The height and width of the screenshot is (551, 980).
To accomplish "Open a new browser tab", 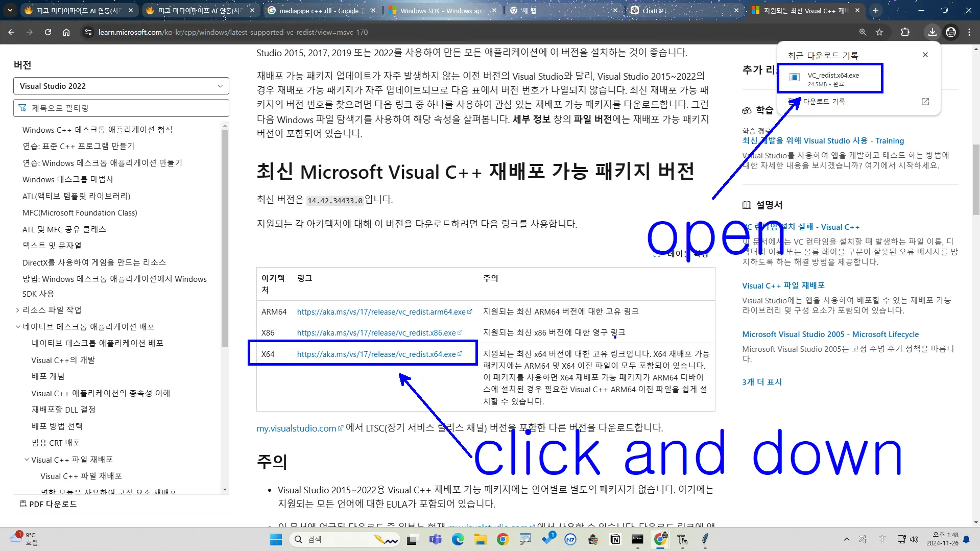I will (x=876, y=10).
